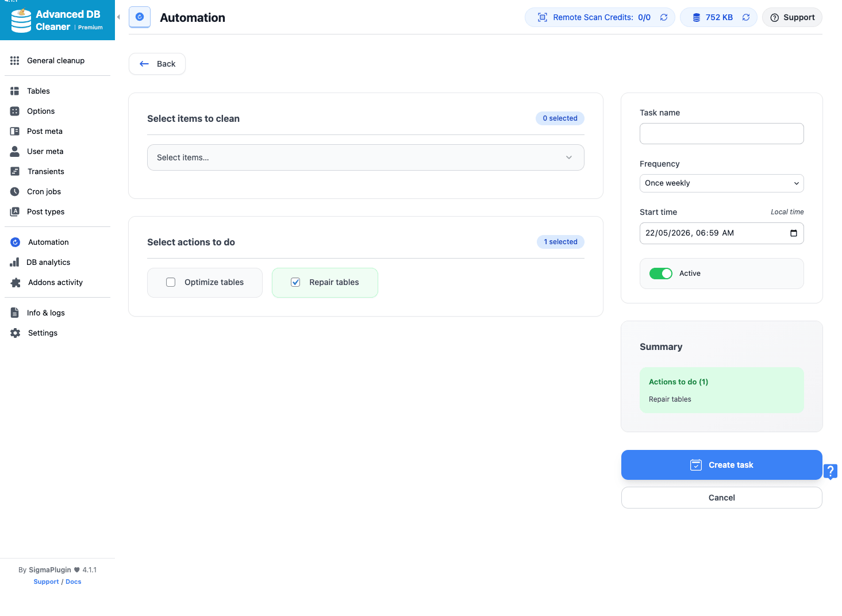The width and height of the screenshot is (842, 616).
Task: Refresh the 752 KB database size
Action: click(x=746, y=17)
